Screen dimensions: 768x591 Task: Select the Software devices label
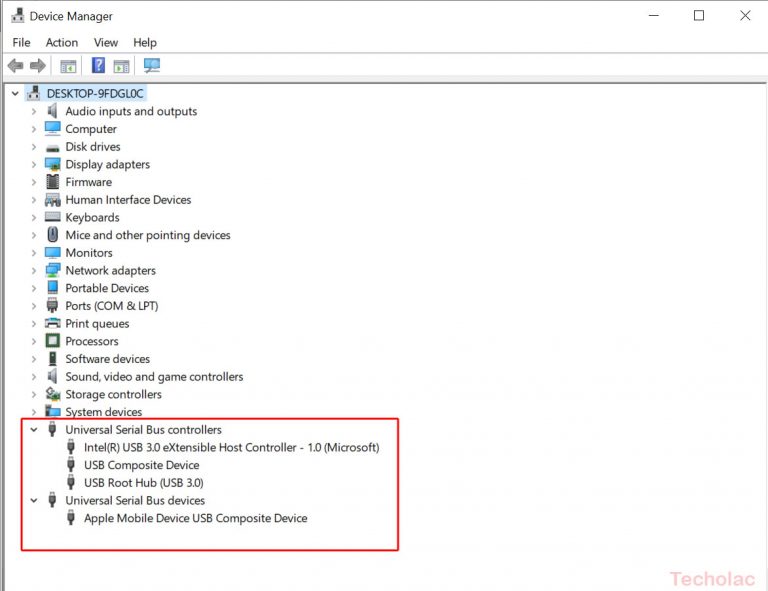pos(108,358)
